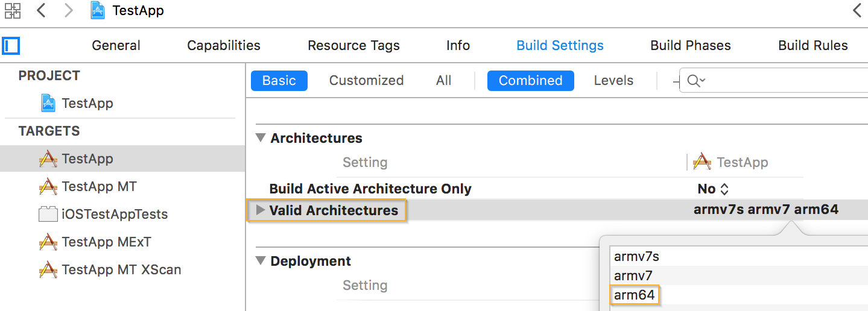Select arm64 in the architectures list
Image resolution: width=868 pixels, height=311 pixels.
[x=635, y=295]
